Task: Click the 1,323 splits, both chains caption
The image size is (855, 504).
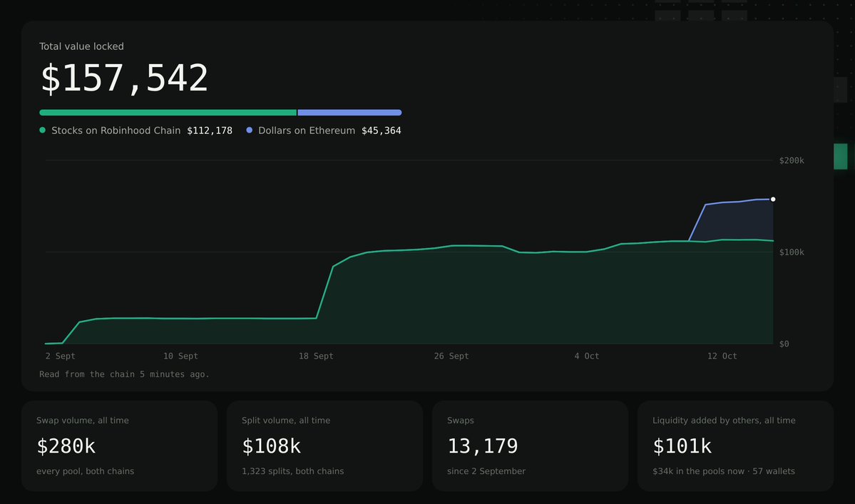Action: [293, 471]
